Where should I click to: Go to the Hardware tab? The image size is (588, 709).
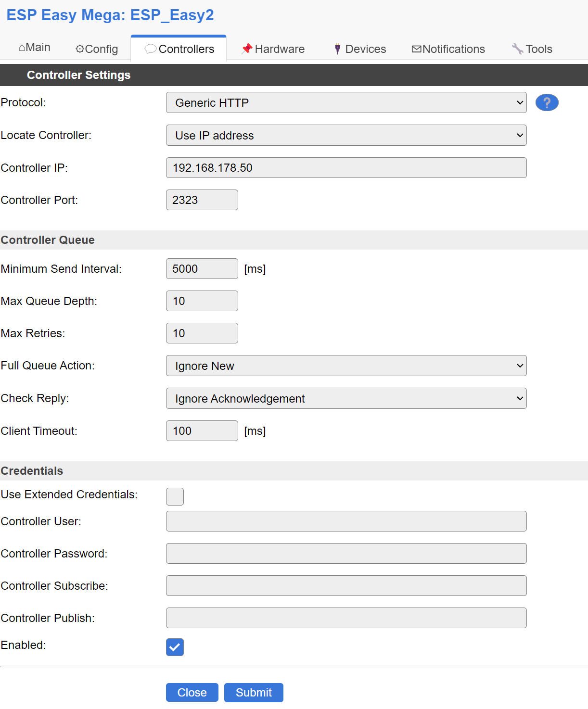(x=273, y=49)
